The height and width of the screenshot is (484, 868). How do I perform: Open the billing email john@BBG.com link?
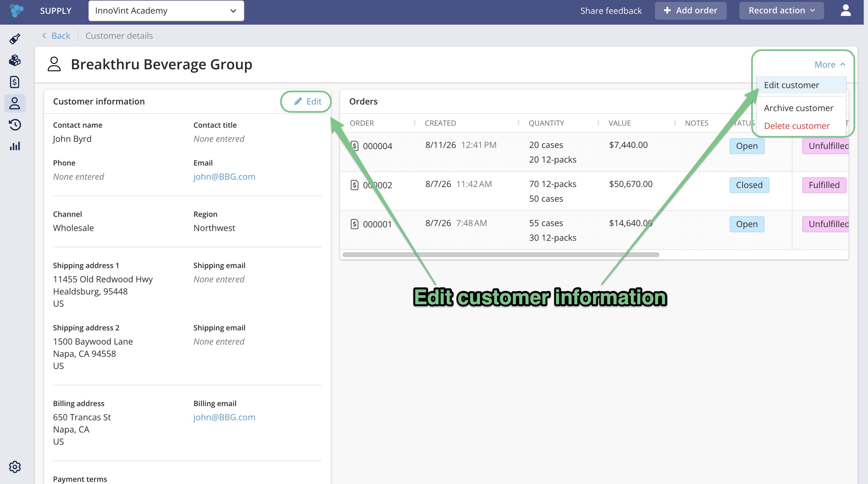click(x=224, y=417)
